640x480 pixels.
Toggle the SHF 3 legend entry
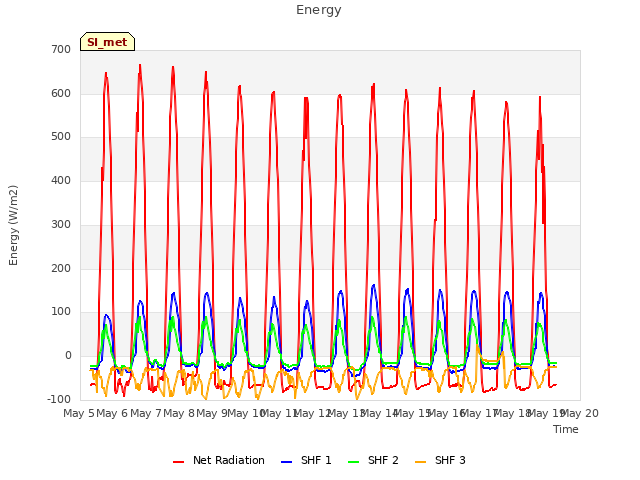pos(440,460)
